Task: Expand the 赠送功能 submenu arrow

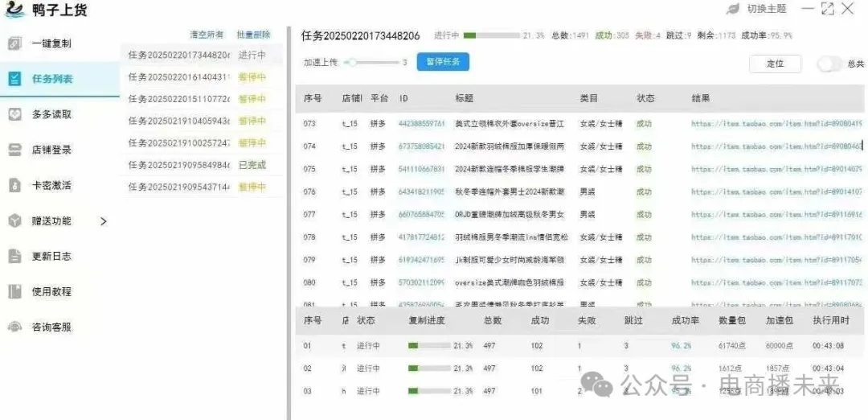Action: 103,221
